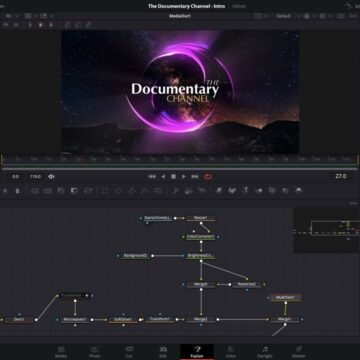Image resolution: width=360 pixels, height=360 pixels.
Task: Select the Background2 node
Action: [x=135, y=256]
